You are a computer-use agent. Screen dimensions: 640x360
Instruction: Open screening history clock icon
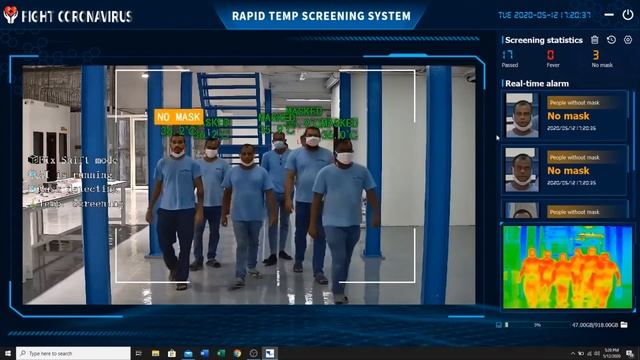611,40
